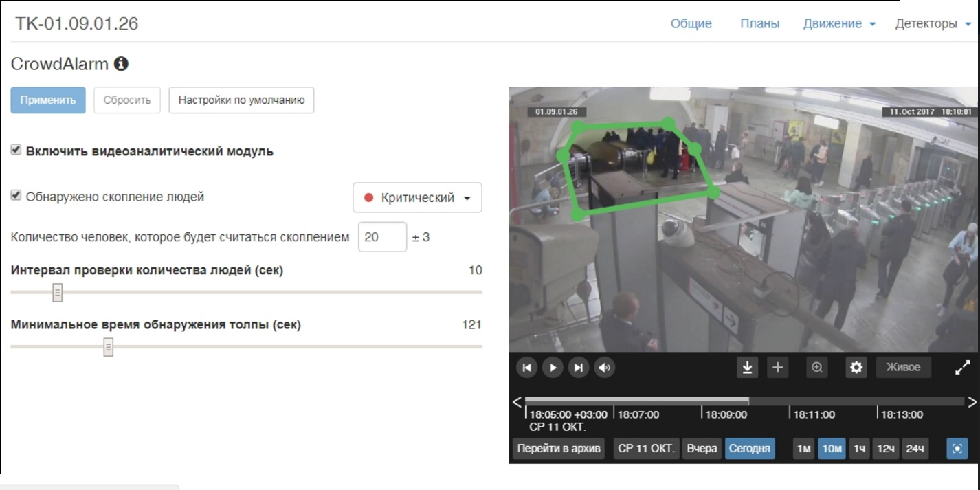Toggle Обнаружено скопление людей checkbox

click(x=16, y=196)
